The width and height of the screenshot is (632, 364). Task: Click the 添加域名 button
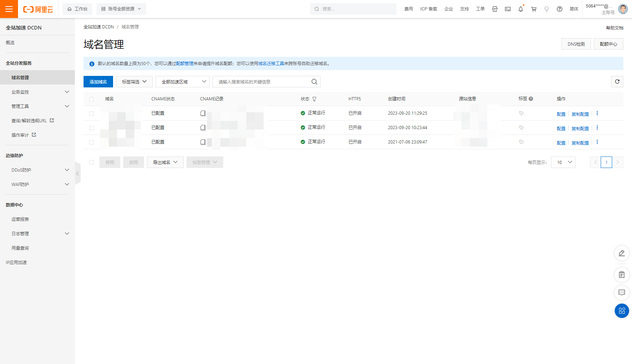[x=98, y=82]
